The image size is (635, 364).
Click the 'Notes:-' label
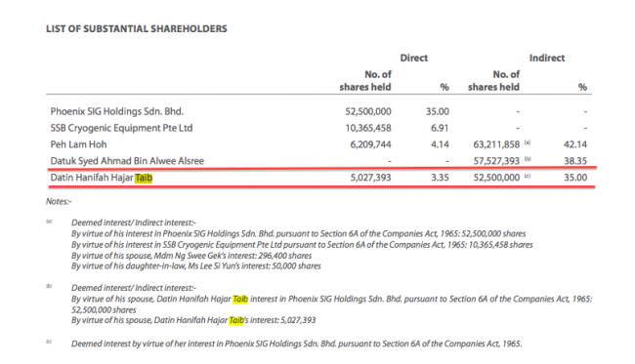coord(59,201)
